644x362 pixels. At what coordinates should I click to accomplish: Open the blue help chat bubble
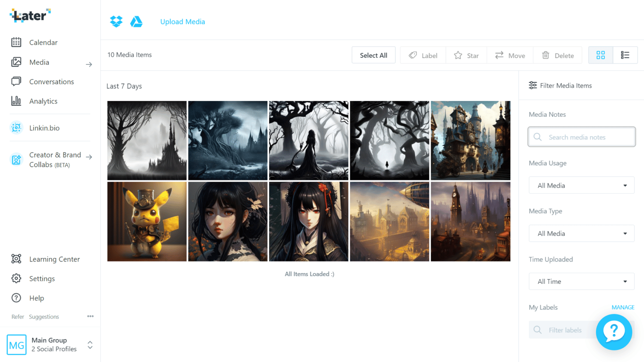click(x=614, y=332)
